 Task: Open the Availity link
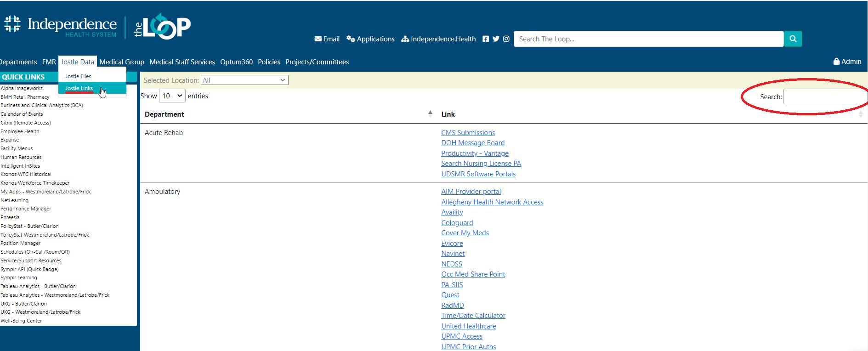(452, 212)
